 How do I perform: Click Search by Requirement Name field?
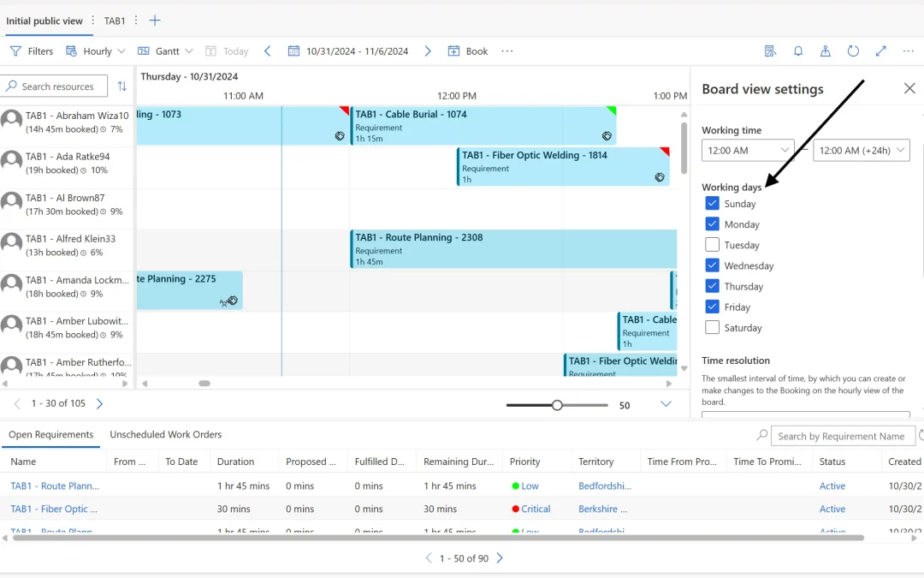coord(842,437)
